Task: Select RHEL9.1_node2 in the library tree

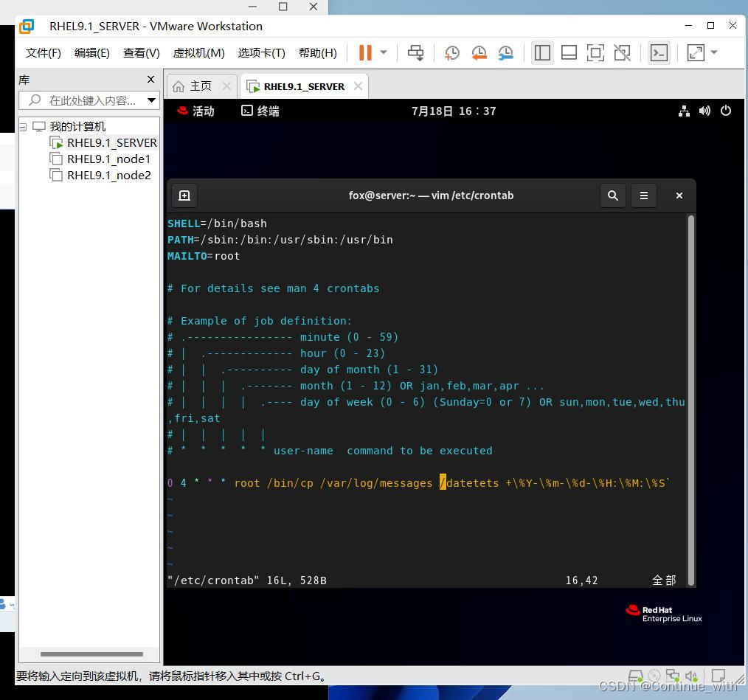Action: [100, 175]
